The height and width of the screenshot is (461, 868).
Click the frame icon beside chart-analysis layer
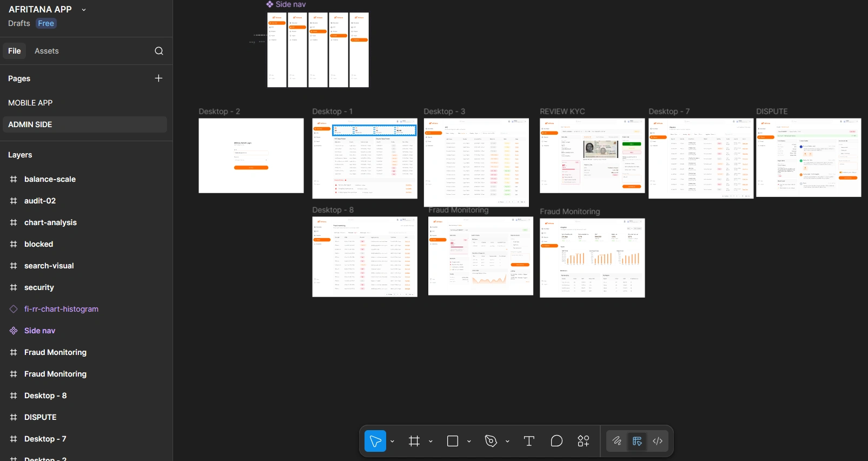(x=14, y=222)
